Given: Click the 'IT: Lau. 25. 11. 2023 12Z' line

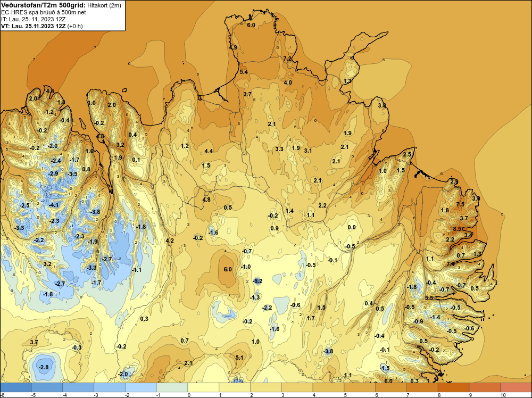Looking at the screenshot, I should (33, 19).
